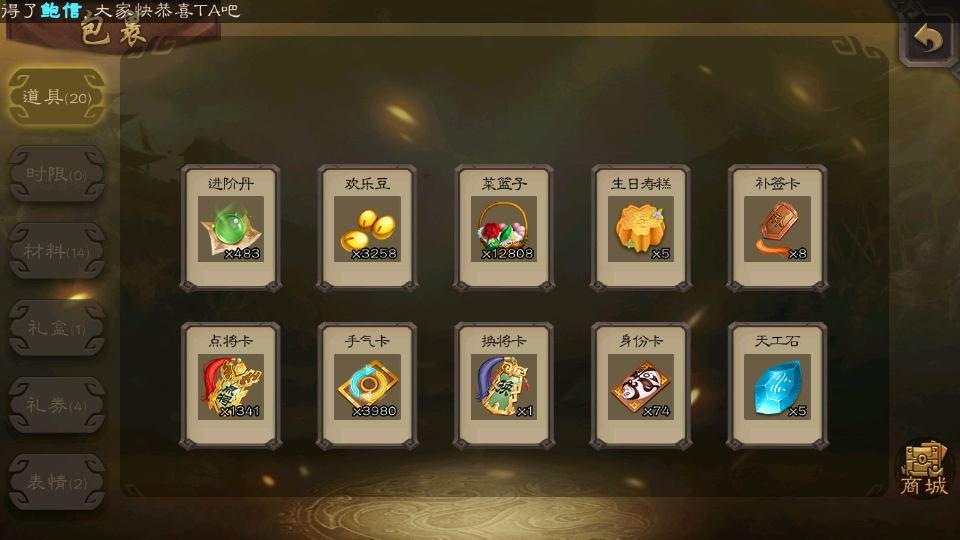
Task: Switch to the 礼券(4) tab
Action: coord(57,405)
